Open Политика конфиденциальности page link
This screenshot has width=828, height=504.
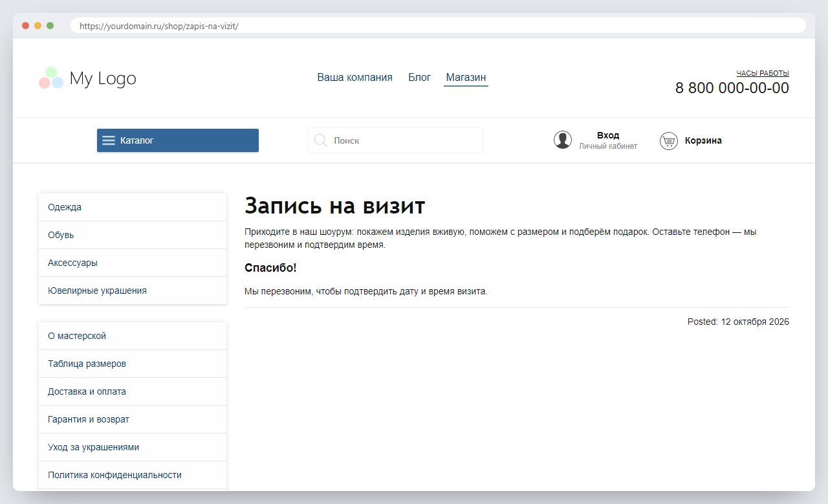[x=133, y=475]
